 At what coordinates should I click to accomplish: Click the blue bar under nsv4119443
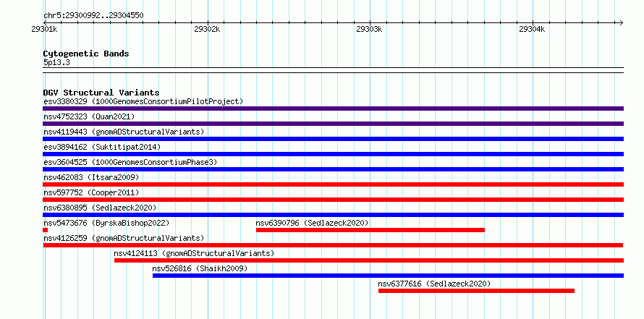coord(333,139)
